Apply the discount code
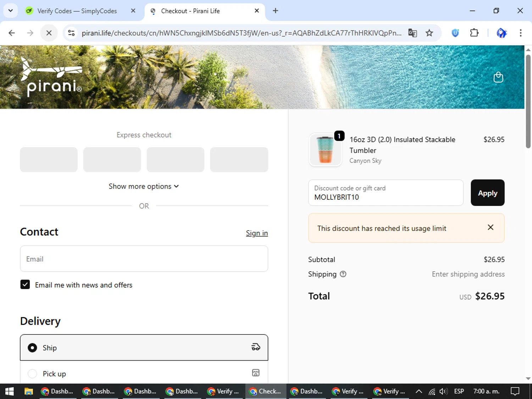 pos(488,193)
